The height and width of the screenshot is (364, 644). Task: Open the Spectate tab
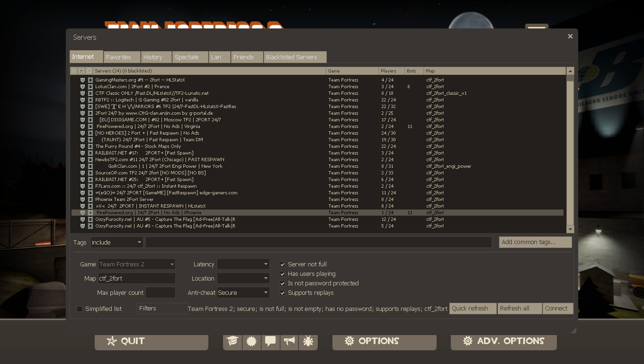pyautogui.click(x=191, y=57)
